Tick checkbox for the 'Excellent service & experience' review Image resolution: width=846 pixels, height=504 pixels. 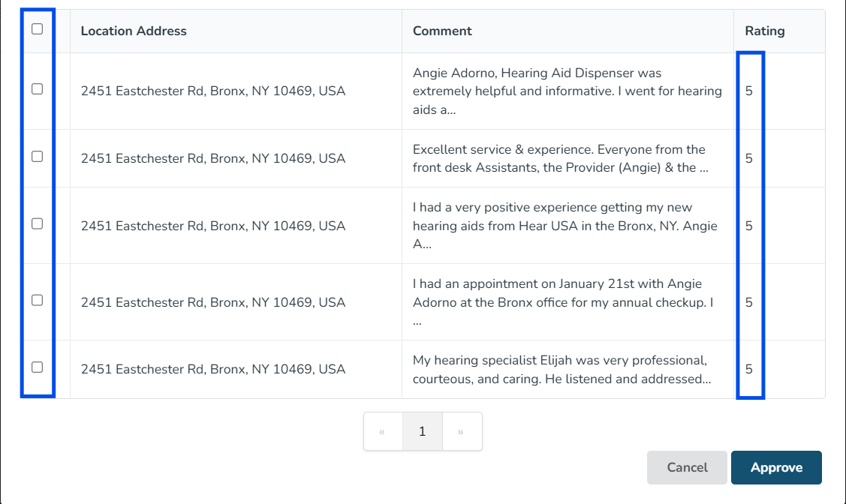tap(37, 157)
